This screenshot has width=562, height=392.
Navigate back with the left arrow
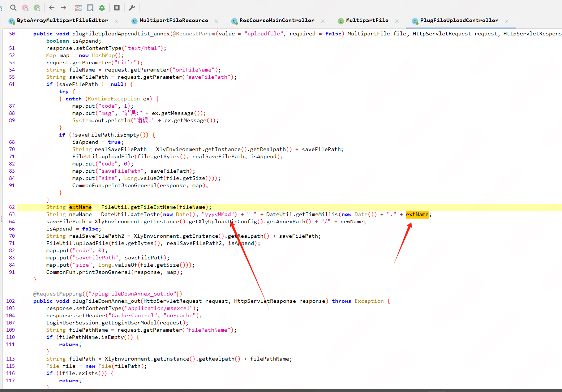pyautogui.click(x=52, y=8)
